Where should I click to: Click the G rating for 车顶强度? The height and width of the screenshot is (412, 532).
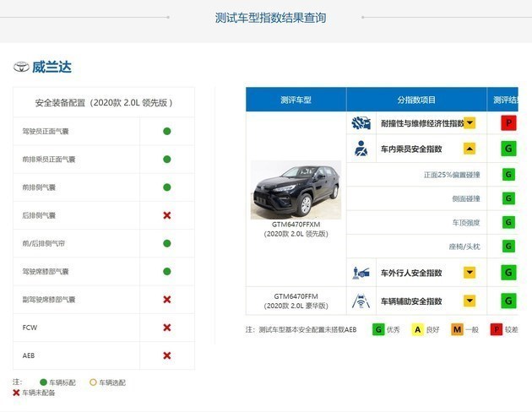(508, 222)
